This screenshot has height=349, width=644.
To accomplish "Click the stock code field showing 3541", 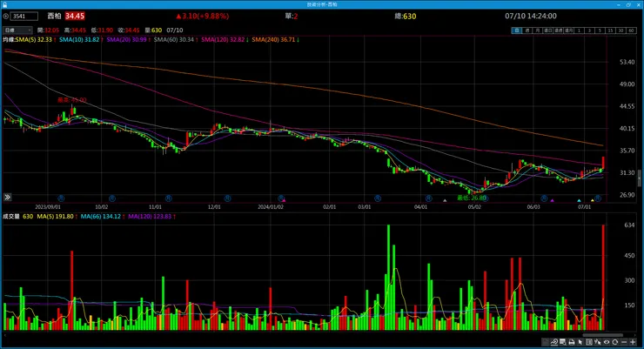I will [24, 16].
